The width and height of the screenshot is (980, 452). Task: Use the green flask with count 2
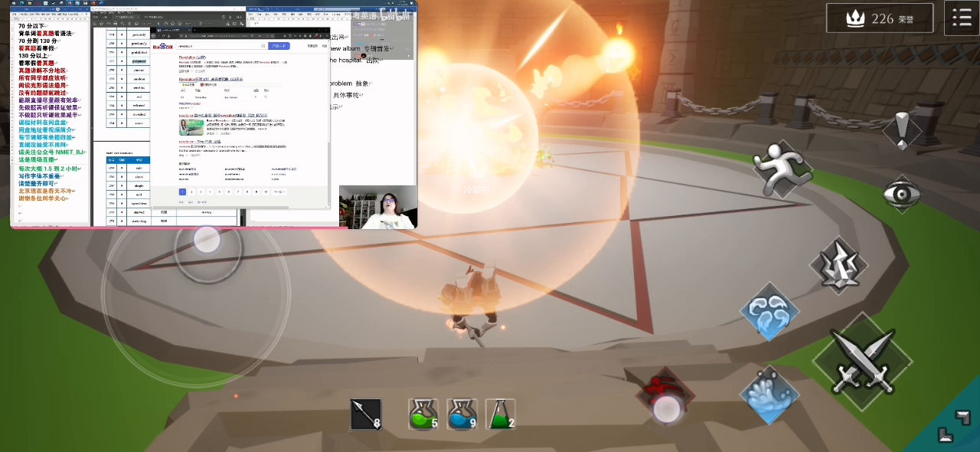click(x=500, y=414)
